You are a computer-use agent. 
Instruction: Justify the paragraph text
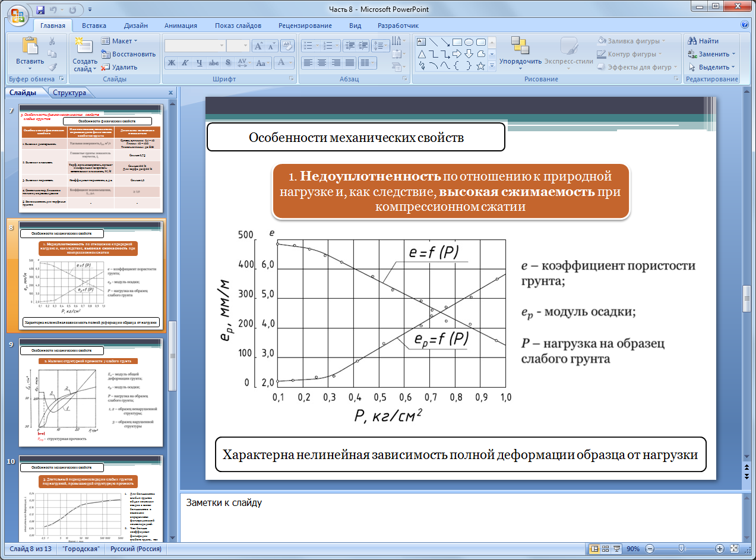[350, 62]
